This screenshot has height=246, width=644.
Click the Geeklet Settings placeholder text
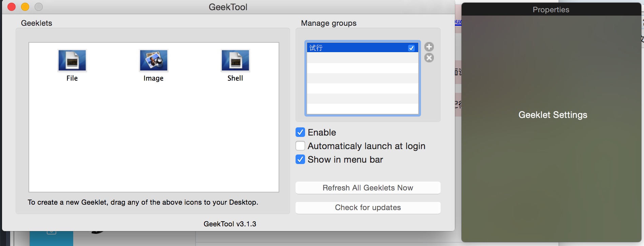552,115
